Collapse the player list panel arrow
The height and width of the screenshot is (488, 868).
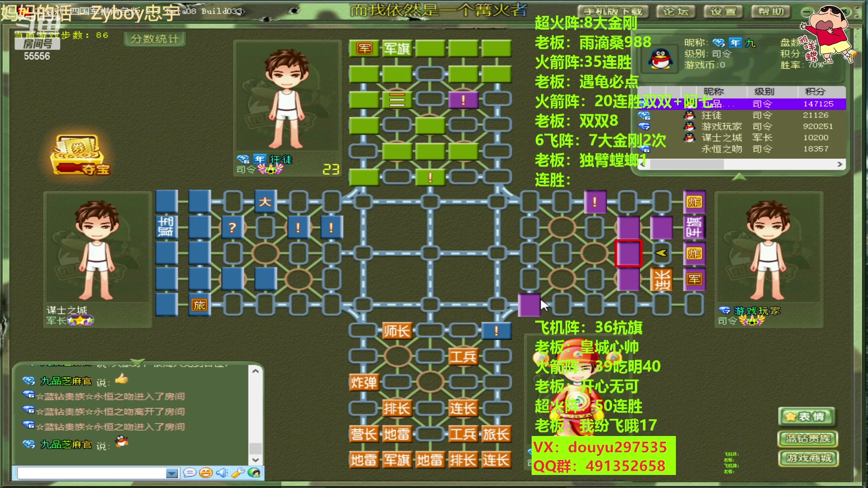[x=739, y=177]
